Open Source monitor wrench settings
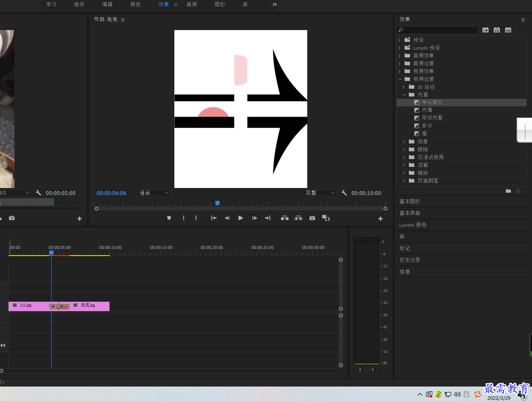Screen dimensions: 532x401 point(38,193)
